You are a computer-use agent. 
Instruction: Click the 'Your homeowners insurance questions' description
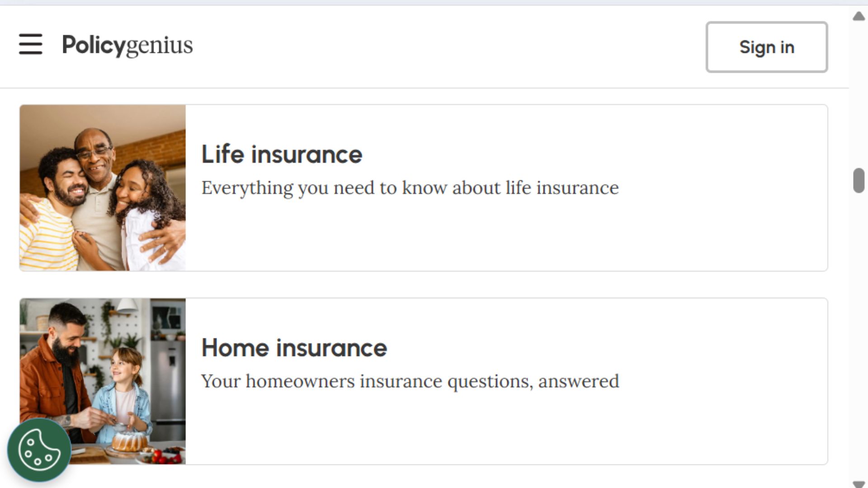click(410, 381)
